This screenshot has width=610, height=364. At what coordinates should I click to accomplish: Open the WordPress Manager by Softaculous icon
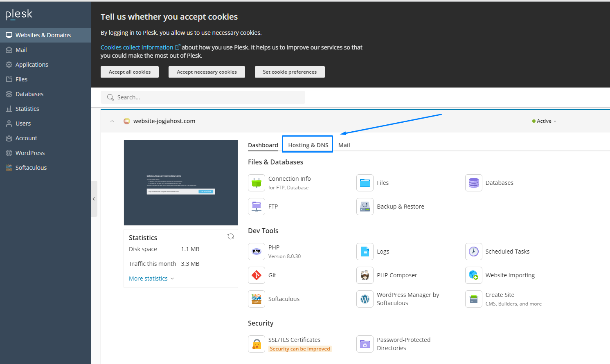click(x=365, y=299)
